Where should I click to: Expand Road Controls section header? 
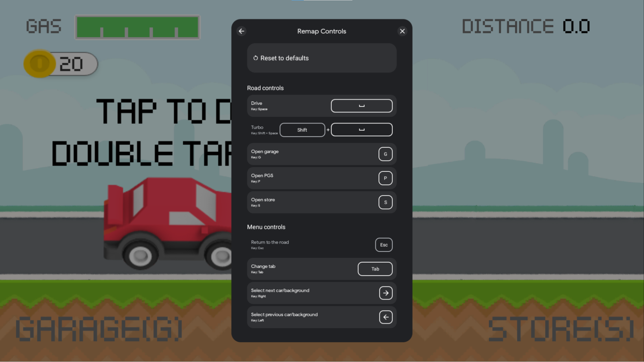point(265,88)
